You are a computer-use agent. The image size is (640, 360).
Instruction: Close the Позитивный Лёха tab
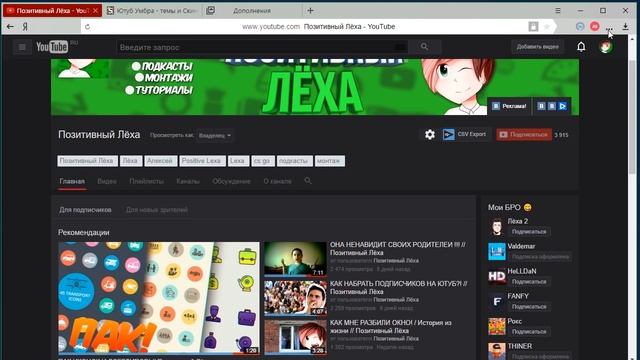pos(96,11)
